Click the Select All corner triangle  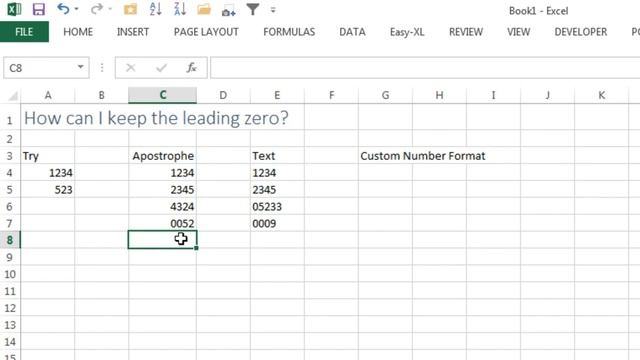point(12,96)
